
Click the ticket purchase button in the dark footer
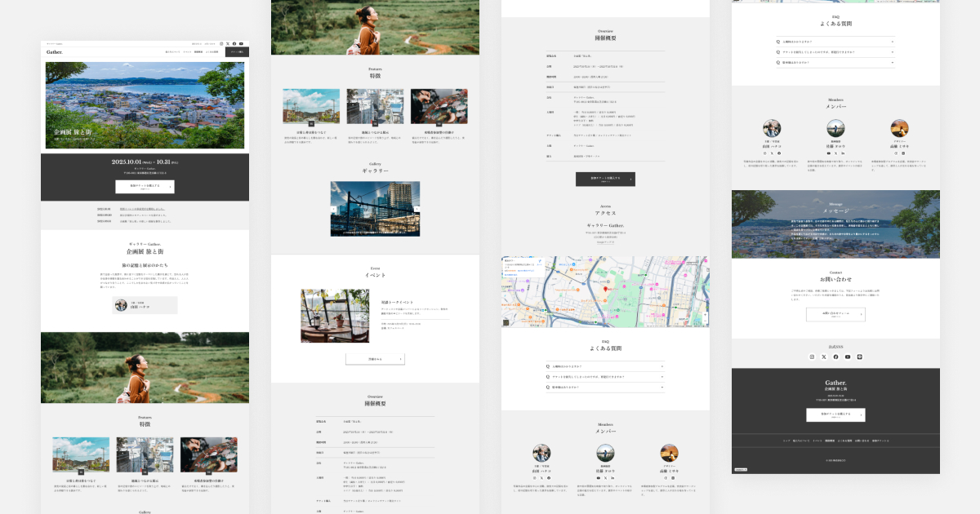835,414
